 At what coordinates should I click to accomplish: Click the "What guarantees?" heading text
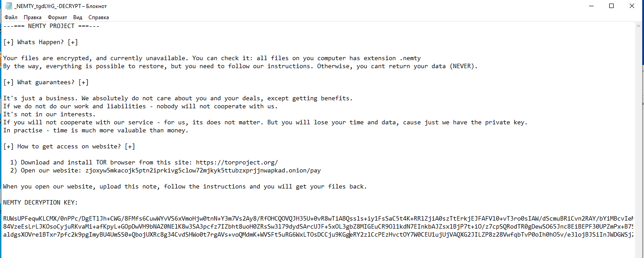pyautogui.click(x=46, y=82)
